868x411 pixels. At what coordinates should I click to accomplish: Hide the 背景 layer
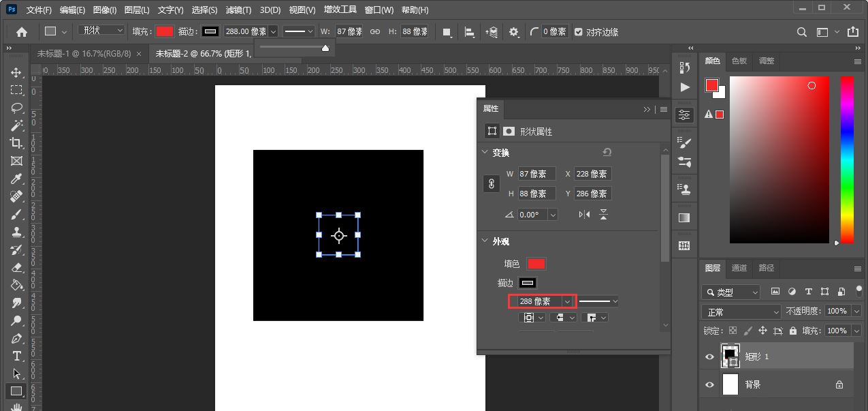[710, 384]
